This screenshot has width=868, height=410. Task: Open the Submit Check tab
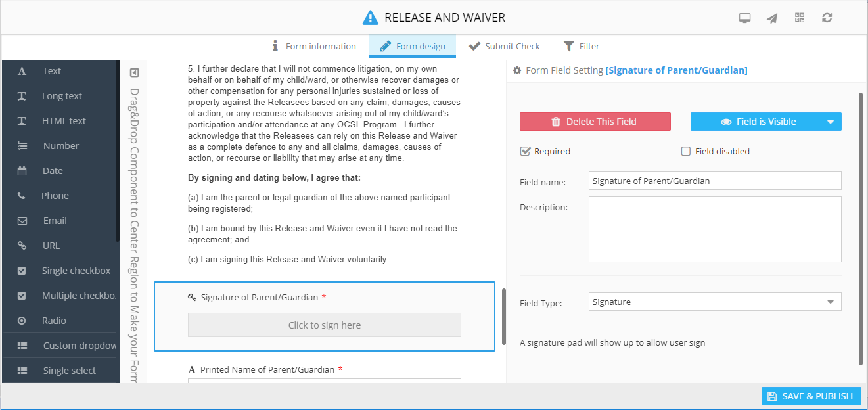point(504,46)
